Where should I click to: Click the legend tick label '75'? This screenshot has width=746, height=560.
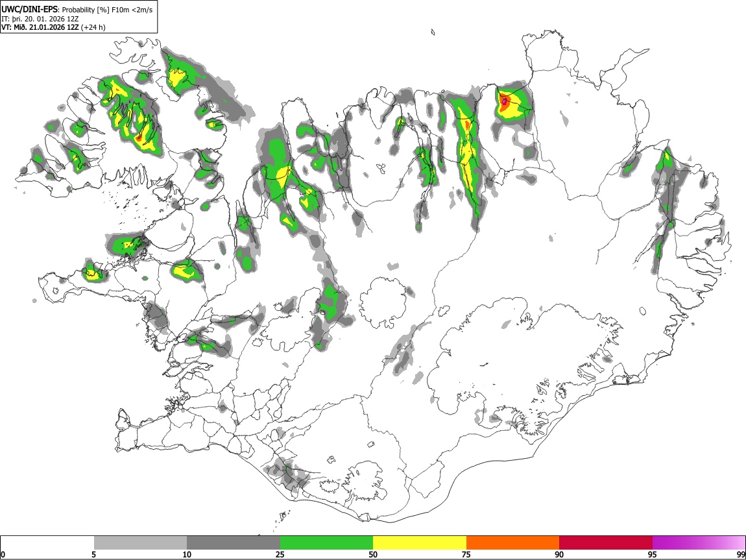466,554
